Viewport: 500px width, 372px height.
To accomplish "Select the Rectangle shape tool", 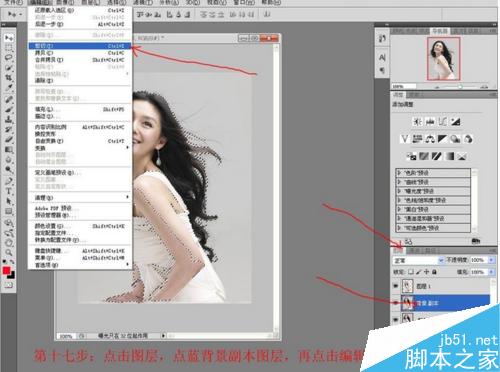I will [x=9, y=211].
